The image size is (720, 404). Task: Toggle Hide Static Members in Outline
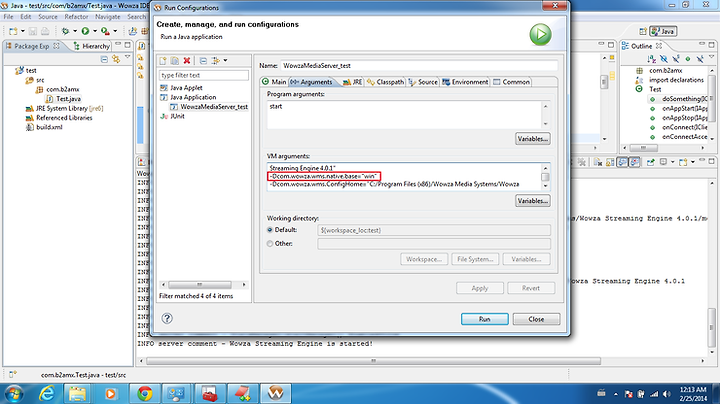pos(675,59)
